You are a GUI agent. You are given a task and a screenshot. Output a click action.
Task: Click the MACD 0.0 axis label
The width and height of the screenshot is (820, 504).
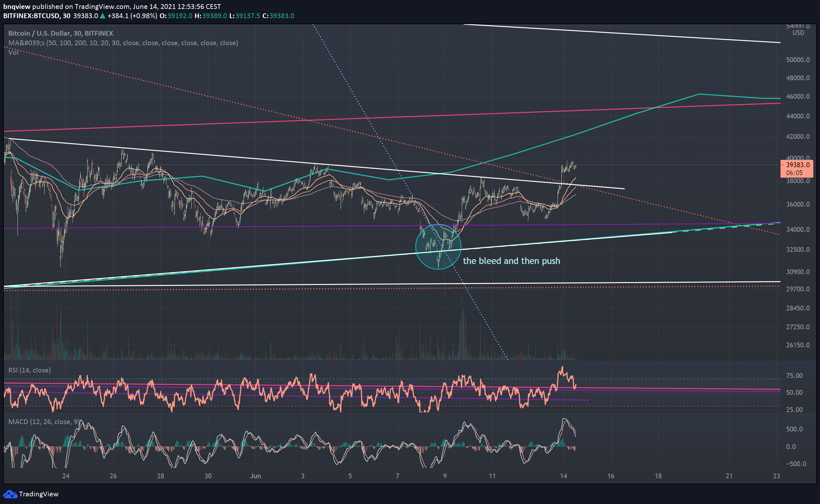coord(791,447)
